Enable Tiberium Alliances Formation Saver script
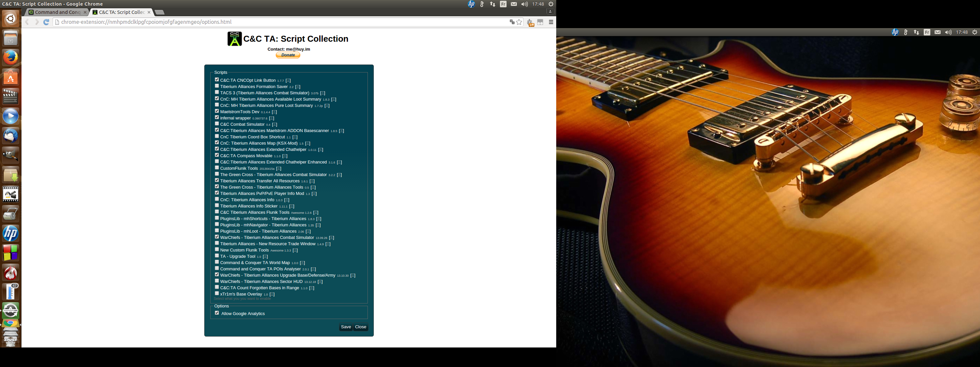Viewport: 980px width, 367px height. coord(217,86)
